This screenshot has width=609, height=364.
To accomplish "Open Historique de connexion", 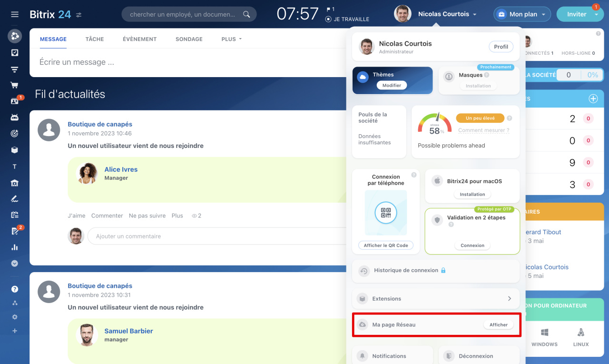I will (x=436, y=270).
